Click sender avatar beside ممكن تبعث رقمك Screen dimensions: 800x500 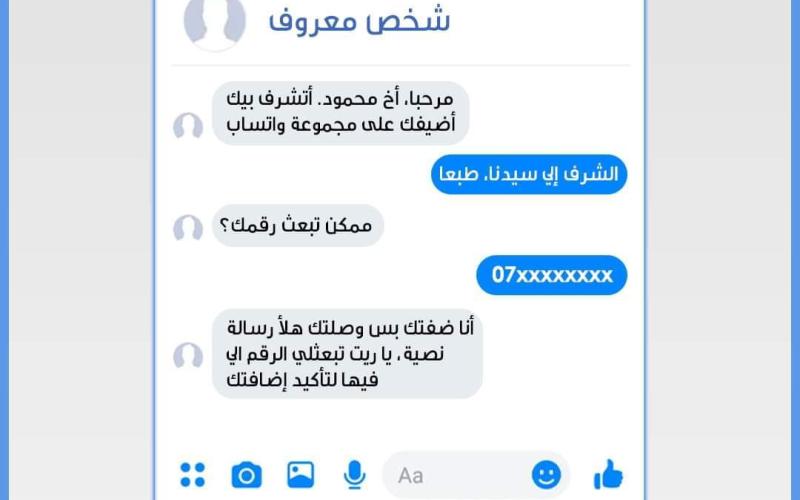click(188, 228)
